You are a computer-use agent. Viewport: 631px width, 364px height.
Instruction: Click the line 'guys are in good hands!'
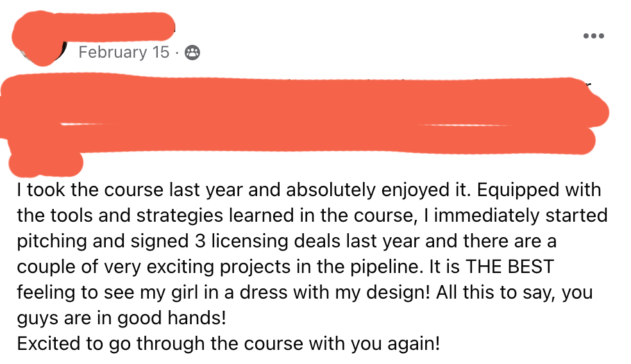coord(122,318)
